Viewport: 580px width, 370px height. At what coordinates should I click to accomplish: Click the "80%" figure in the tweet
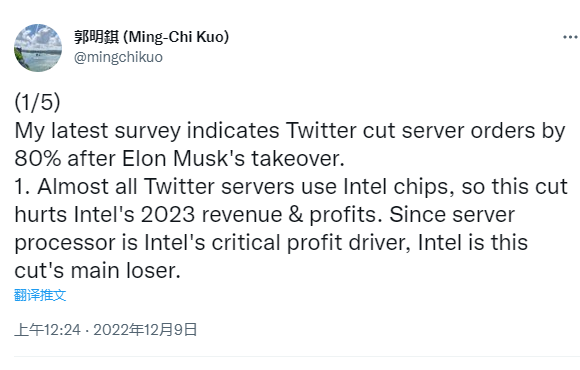click(x=38, y=159)
